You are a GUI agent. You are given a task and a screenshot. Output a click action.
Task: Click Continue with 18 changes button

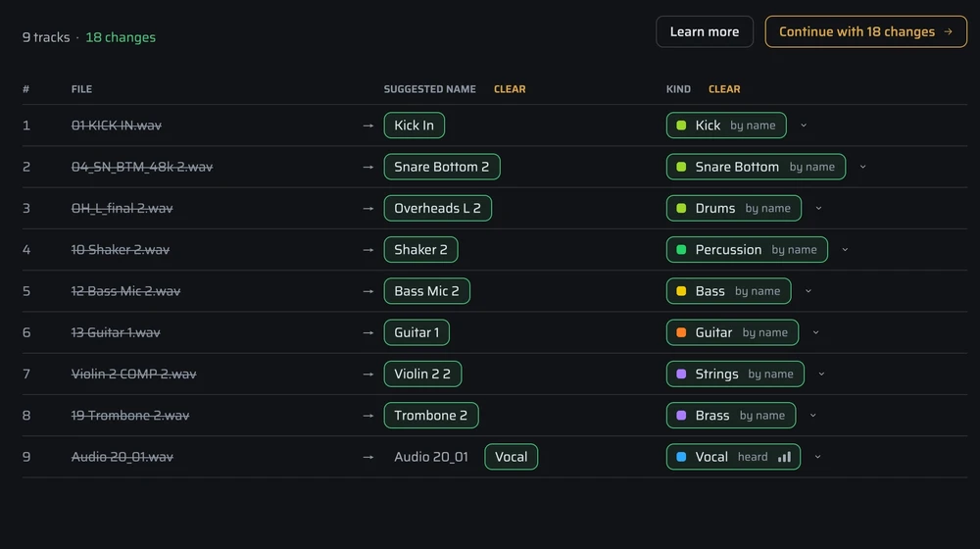(x=865, y=32)
